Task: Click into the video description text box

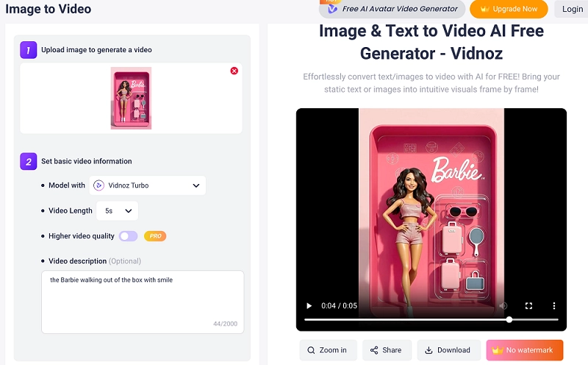Action: [x=143, y=302]
